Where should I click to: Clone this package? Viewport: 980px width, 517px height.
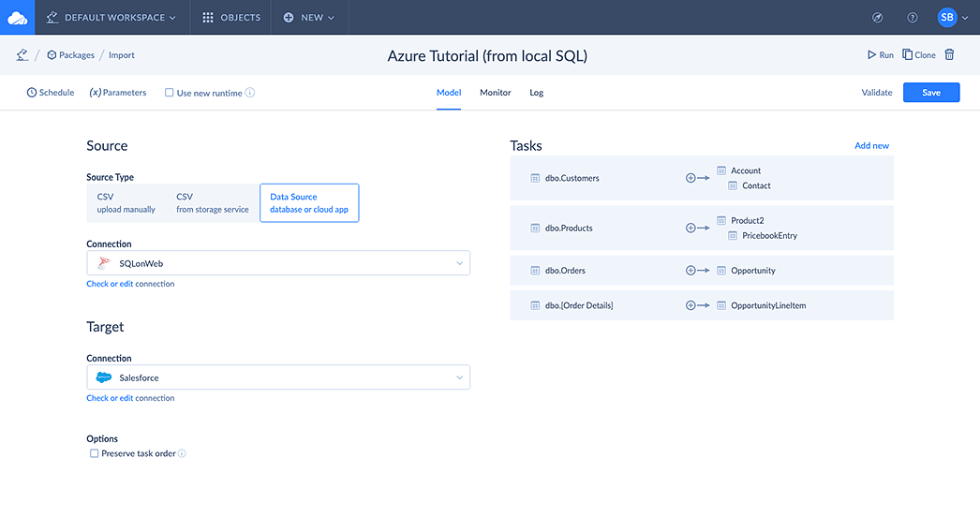[x=919, y=55]
